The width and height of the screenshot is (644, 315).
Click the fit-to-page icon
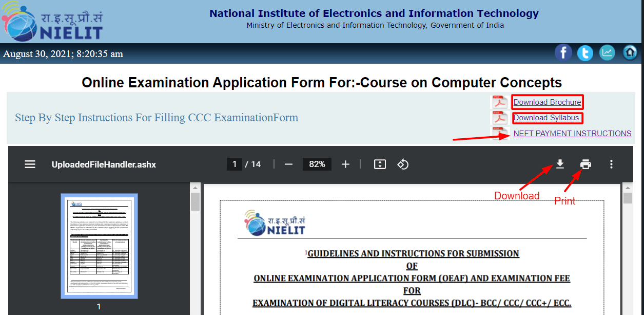(380, 164)
